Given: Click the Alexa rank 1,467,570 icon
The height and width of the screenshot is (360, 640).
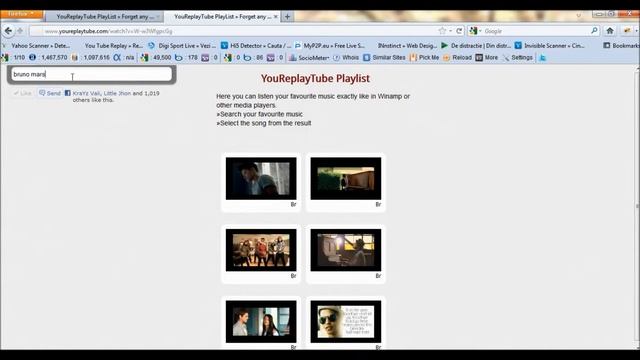Looking at the screenshot, I should (32, 58).
